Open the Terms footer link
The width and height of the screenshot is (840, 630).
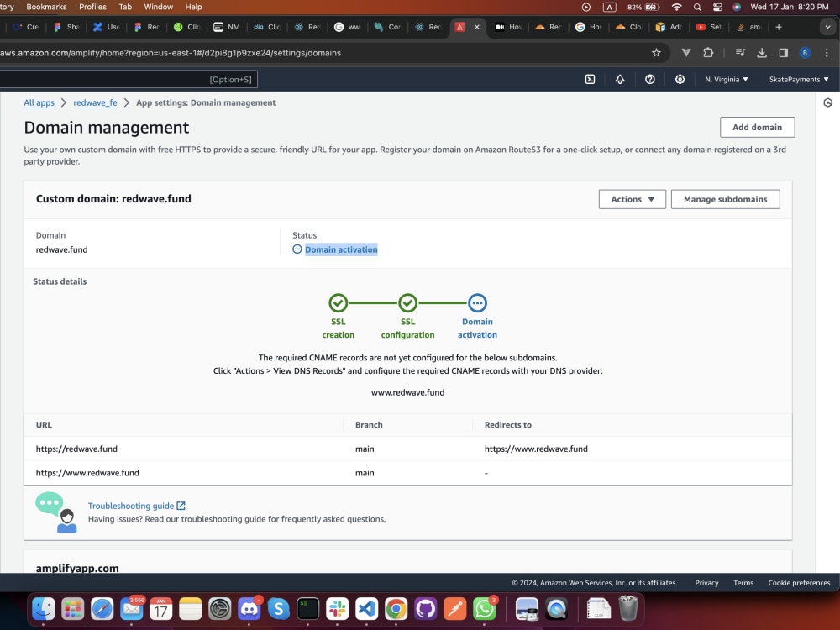[743, 583]
